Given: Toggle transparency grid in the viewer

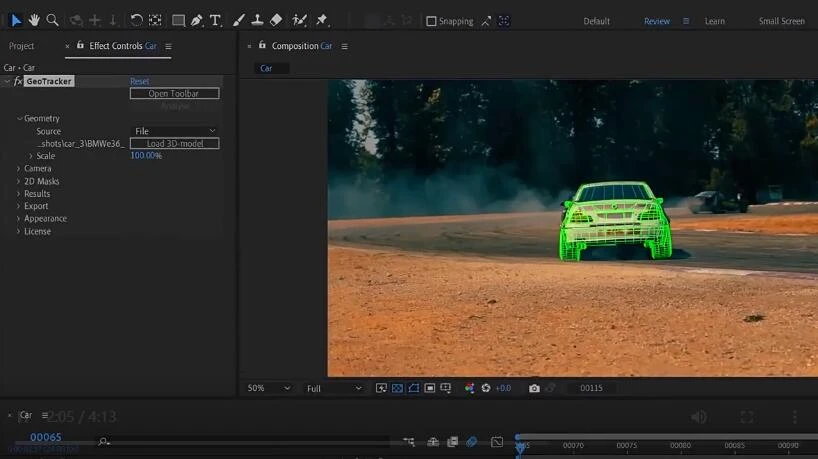Looking at the screenshot, I should click(x=397, y=388).
